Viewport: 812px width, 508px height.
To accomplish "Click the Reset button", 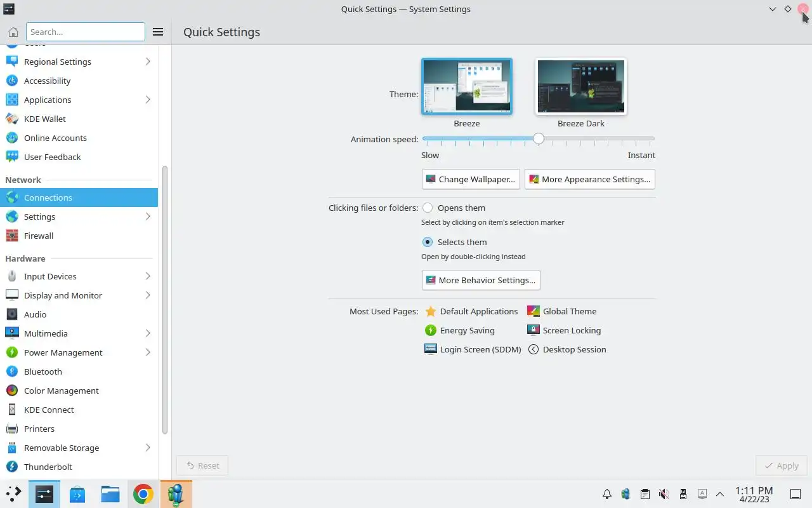I will pos(202,465).
